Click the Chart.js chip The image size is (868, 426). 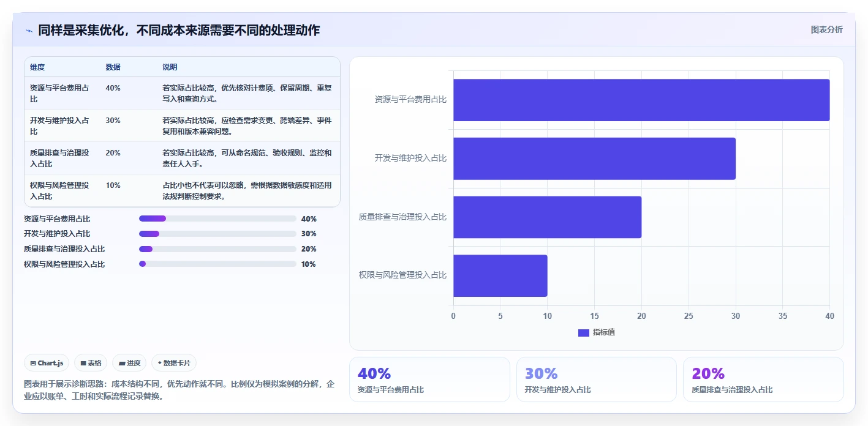tap(47, 363)
